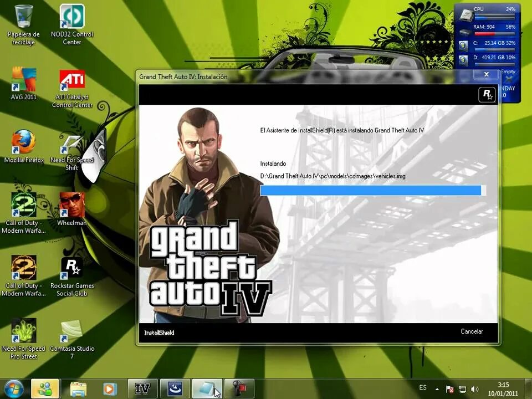Image resolution: width=532 pixels, height=399 pixels.
Task: Open Action Center flag tray icon
Action: (x=449, y=389)
